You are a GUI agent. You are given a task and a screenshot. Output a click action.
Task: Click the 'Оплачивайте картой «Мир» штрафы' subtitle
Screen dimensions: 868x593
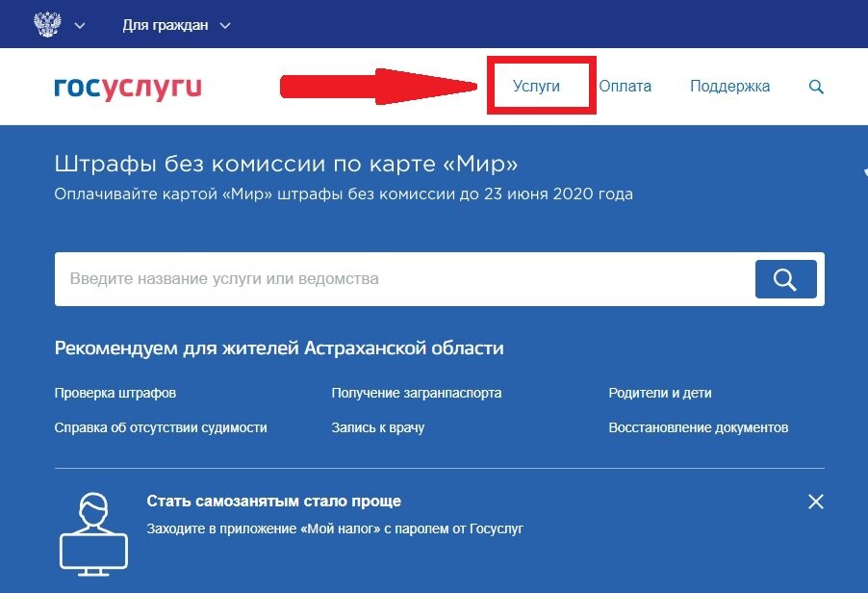coord(344,194)
